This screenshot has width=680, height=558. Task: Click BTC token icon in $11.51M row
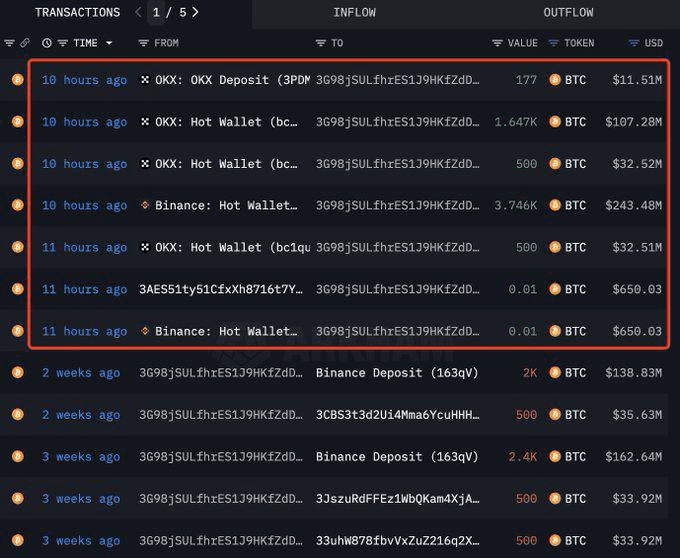[x=555, y=80]
